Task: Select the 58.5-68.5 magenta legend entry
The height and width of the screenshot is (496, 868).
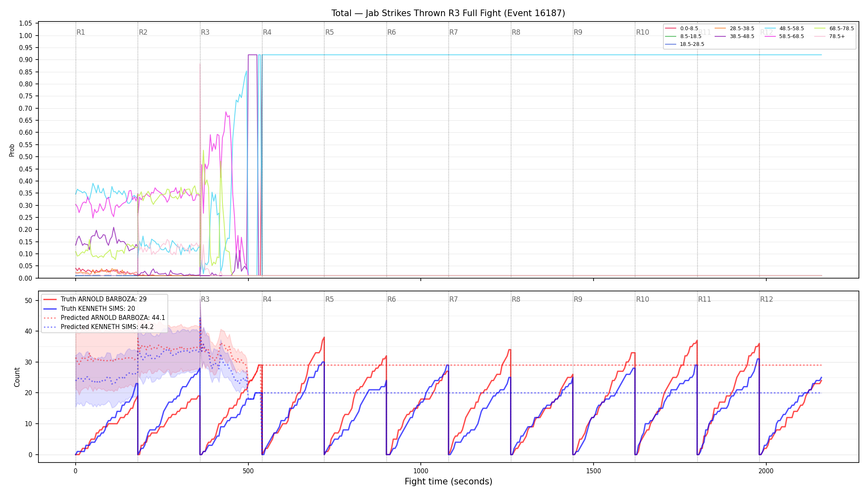Action: 784,36
